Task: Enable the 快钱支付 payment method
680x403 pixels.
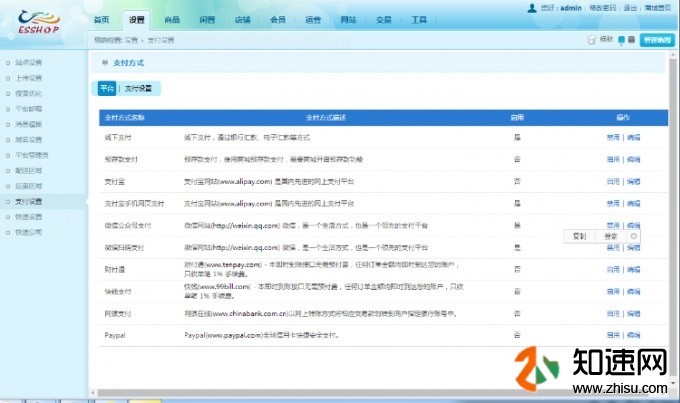Action: 613,292
